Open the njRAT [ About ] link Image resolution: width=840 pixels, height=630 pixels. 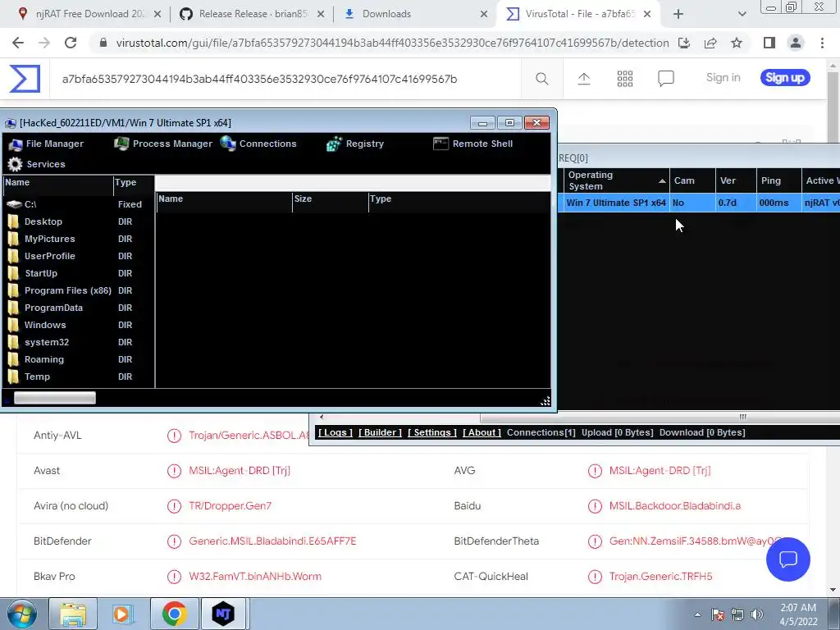pos(482,432)
